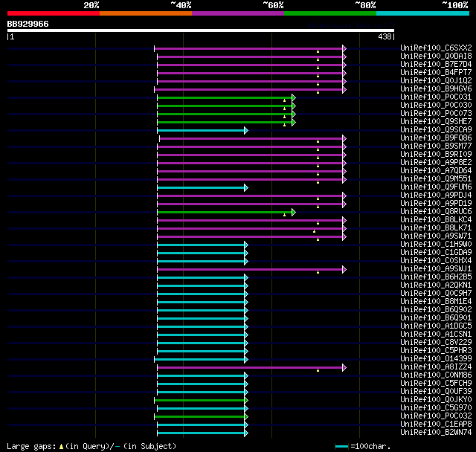
Task: Select the UniRef100_B6Q901 label
Action: point(436,318)
